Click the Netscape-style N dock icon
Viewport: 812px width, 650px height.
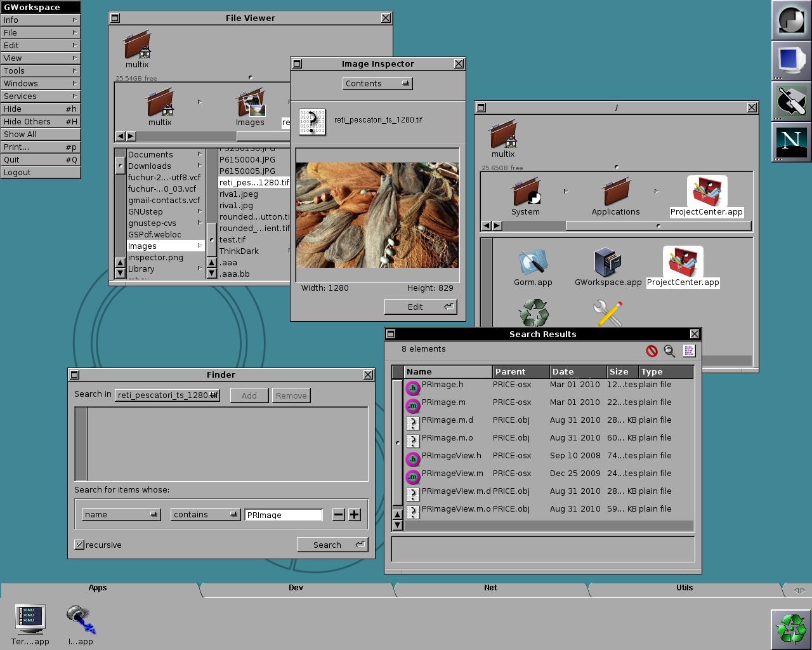coord(790,142)
